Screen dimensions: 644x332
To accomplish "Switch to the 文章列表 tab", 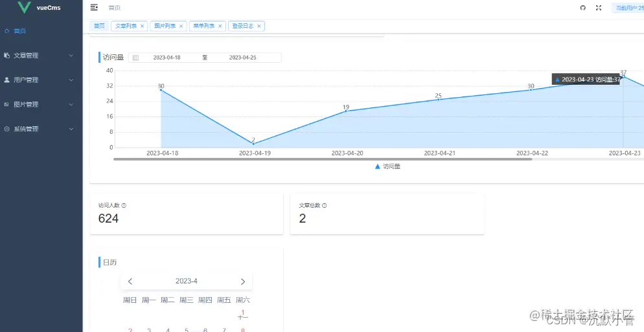I will [126, 26].
